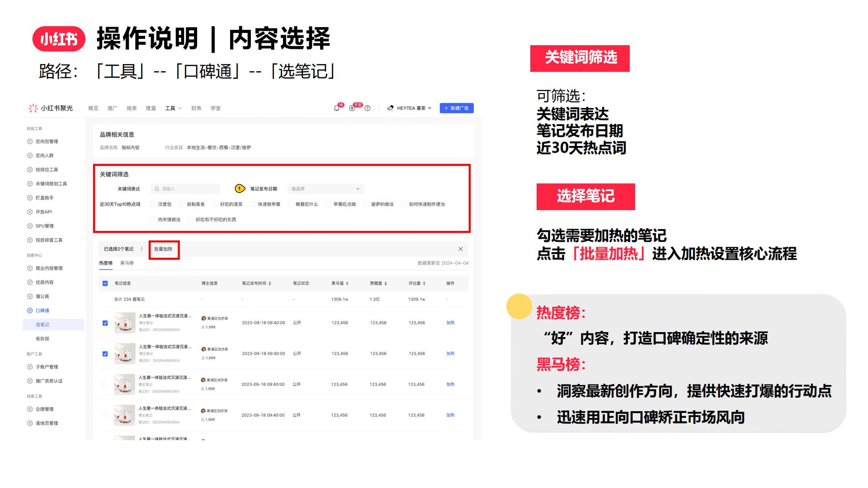Close the selected-notes bar with X
The width and height of the screenshot is (868, 488).
460,249
